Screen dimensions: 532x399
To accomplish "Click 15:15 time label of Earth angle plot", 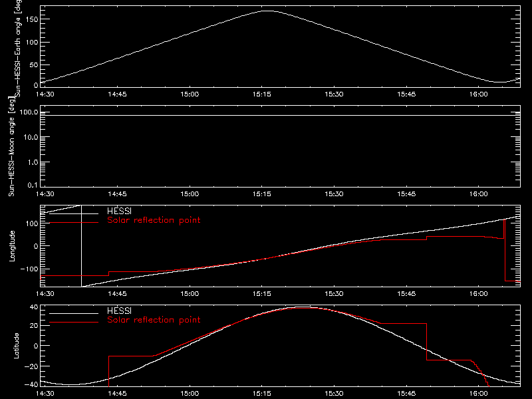I will (261, 94).
